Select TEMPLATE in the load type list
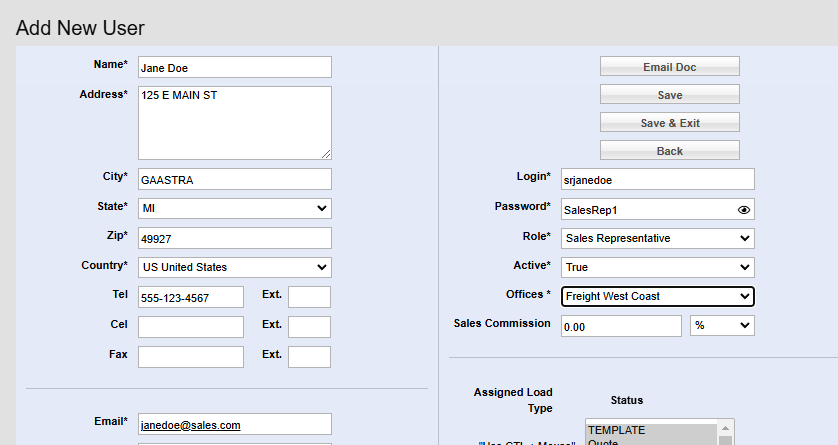The width and height of the screenshot is (838, 445). tap(650, 428)
